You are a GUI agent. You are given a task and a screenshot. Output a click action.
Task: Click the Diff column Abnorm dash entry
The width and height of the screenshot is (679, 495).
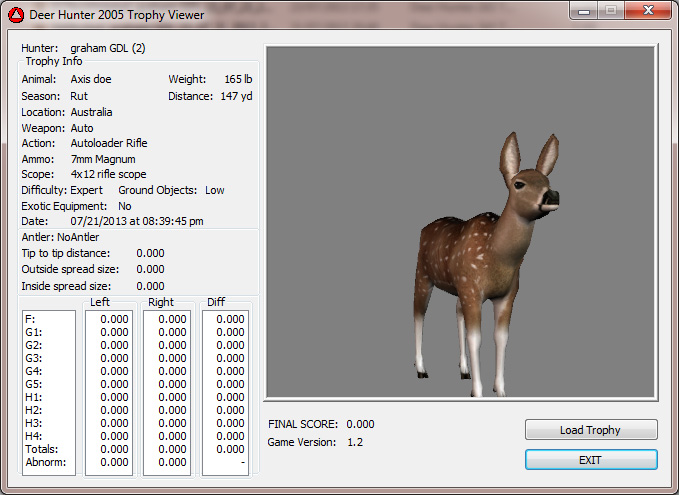pos(241,462)
